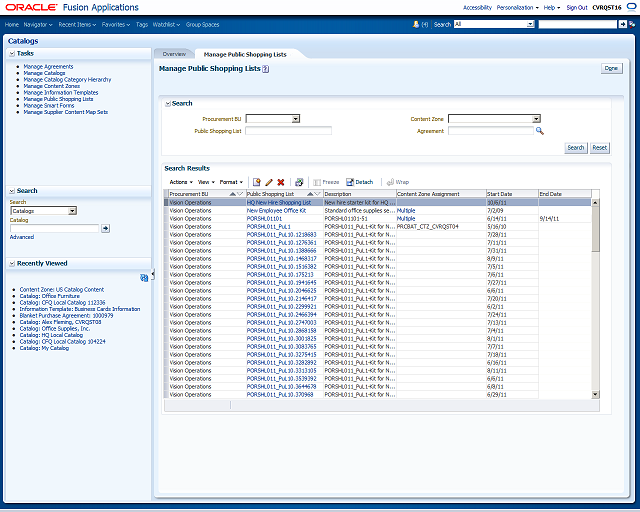The width and height of the screenshot is (640, 512).
Task: Click the advanced global search icon
Action: coord(632,24)
